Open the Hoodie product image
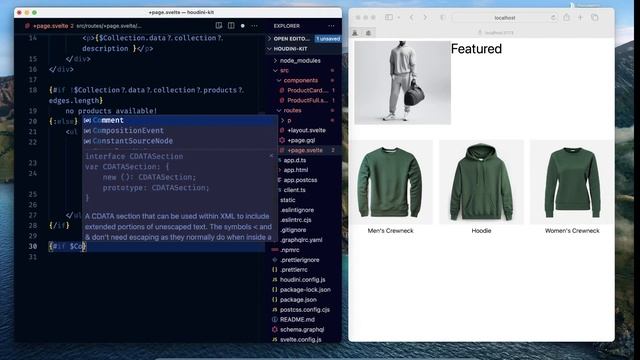Screen dimensions: 640x360 pyautogui.click(x=481, y=182)
